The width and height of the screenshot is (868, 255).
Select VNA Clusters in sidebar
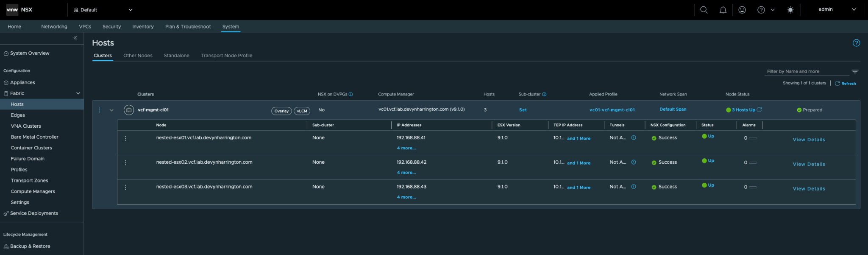26,126
